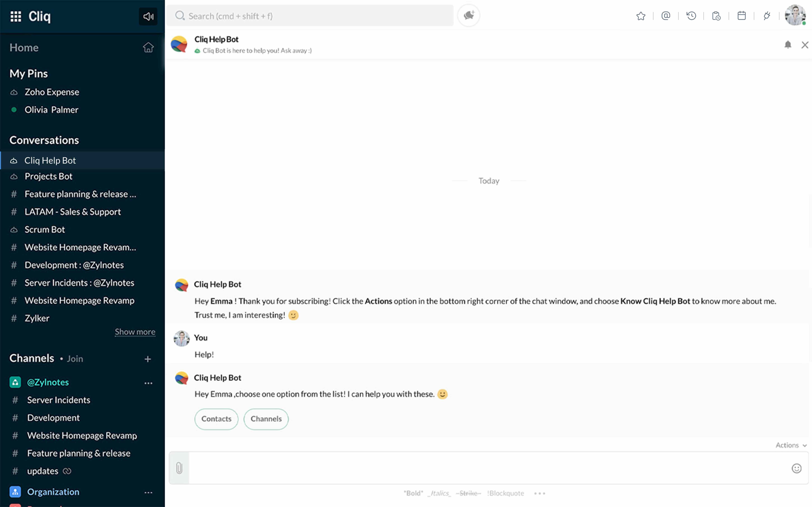
Task: Click the paperclip attach file icon
Action: point(179,468)
